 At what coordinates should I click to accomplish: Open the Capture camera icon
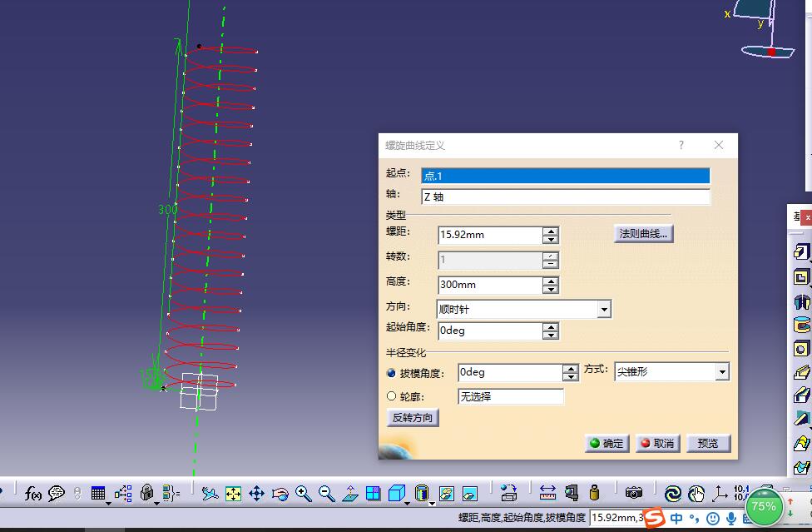click(634, 493)
